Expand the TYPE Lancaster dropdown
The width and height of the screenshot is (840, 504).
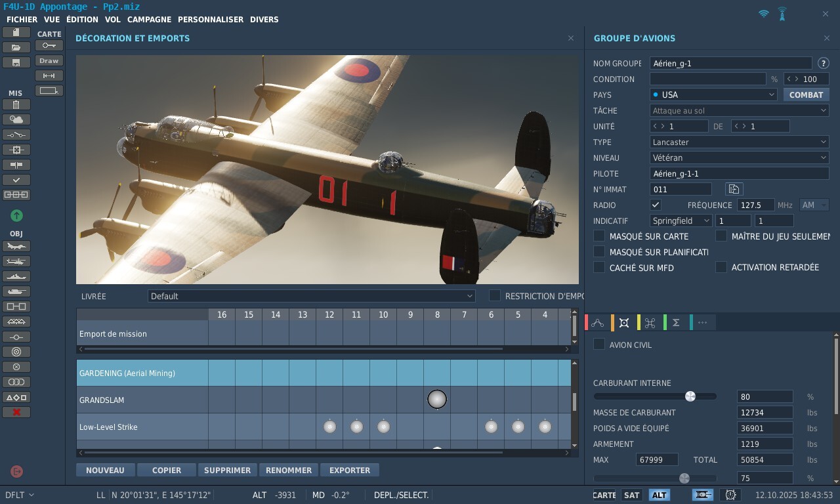740,142
